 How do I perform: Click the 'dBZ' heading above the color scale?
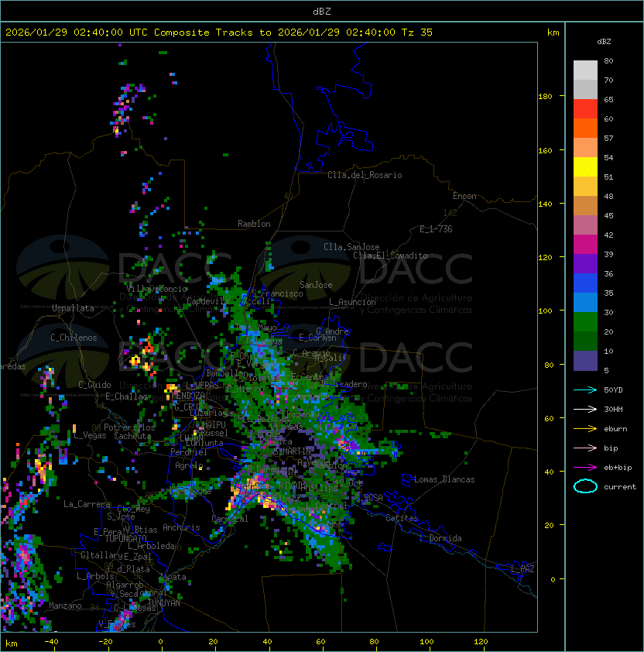click(x=604, y=42)
